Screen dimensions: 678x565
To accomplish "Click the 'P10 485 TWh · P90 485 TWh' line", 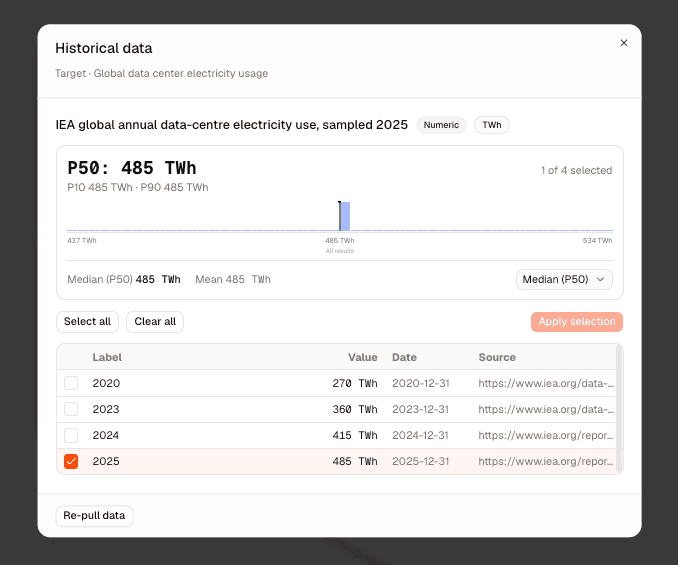I will coord(138,187).
